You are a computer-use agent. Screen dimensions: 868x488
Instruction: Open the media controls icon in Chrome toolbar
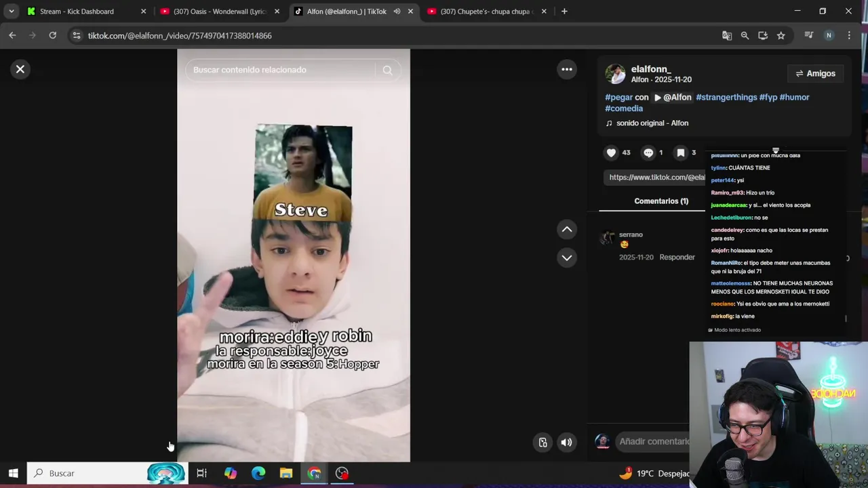coord(808,35)
